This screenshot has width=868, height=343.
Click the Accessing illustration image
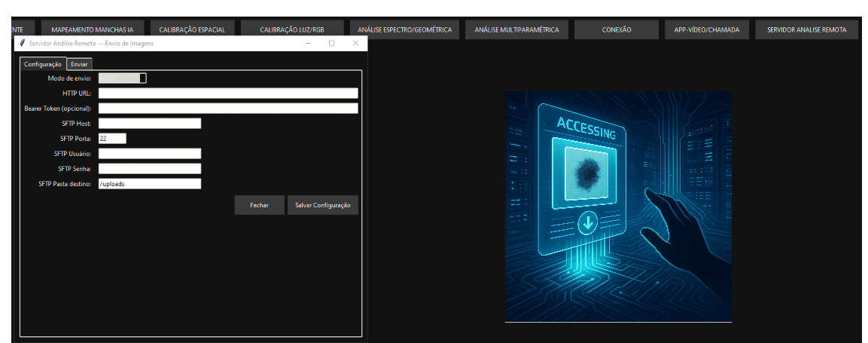pyautogui.click(x=618, y=207)
